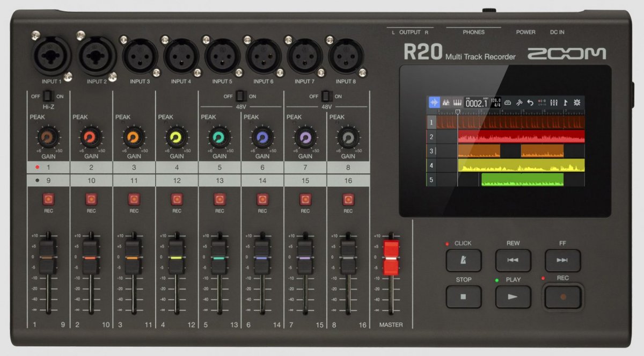Click the teal GAIN knob for channel 5

pos(219,139)
